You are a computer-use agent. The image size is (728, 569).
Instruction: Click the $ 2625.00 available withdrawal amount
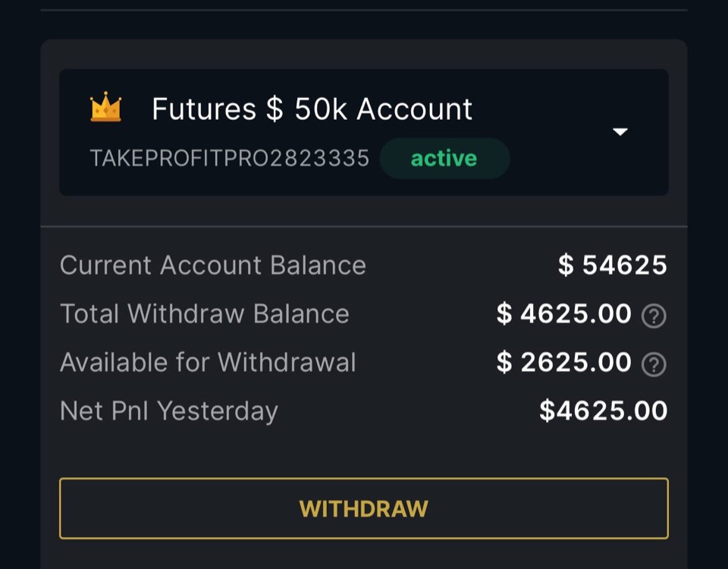pos(563,363)
